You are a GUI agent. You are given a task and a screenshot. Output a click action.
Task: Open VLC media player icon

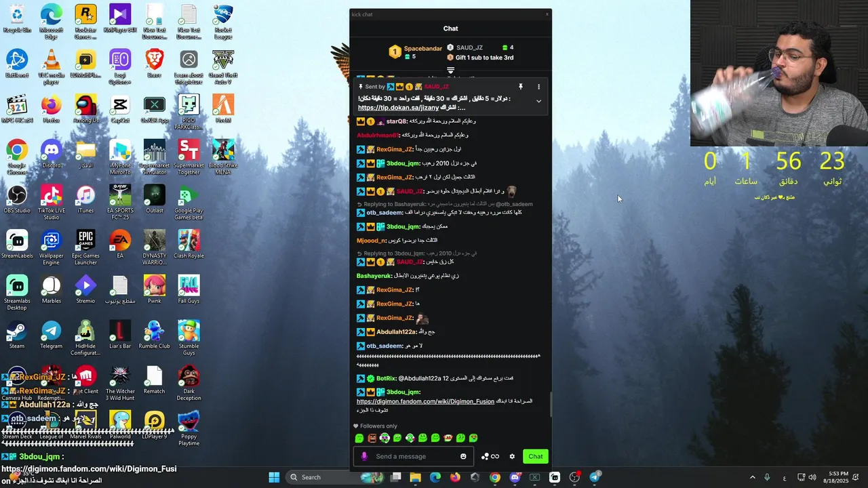[x=51, y=66]
